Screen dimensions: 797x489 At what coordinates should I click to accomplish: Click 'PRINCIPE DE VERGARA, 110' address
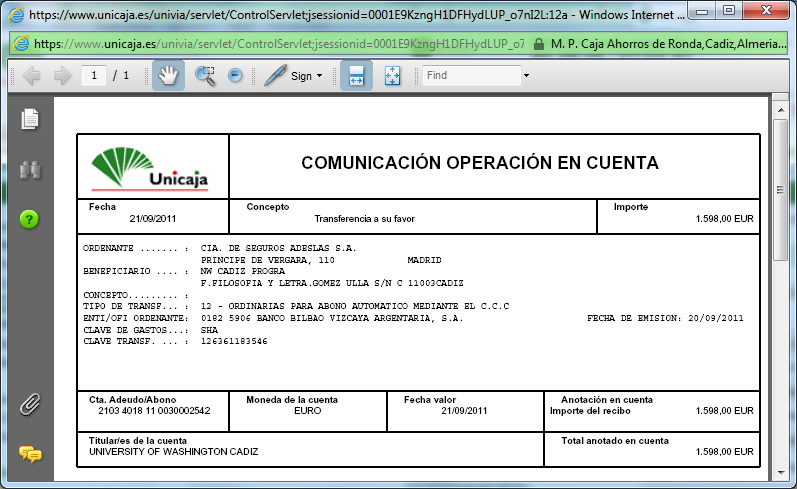[x=267, y=260]
